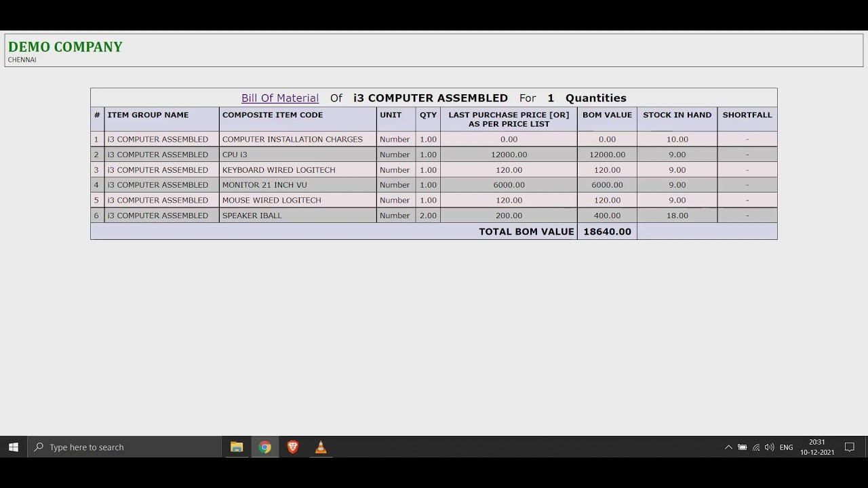Open the Windows Start menu
Viewport: 868px width, 488px height.
(x=14, y=447)
